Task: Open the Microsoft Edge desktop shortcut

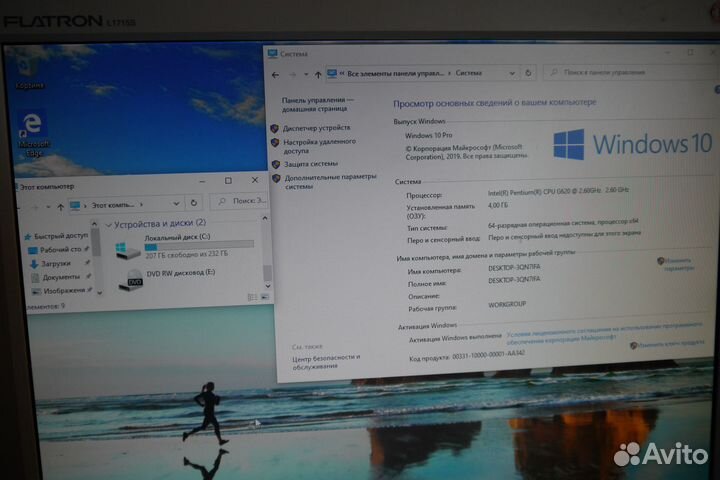Action: click(33, 125)
